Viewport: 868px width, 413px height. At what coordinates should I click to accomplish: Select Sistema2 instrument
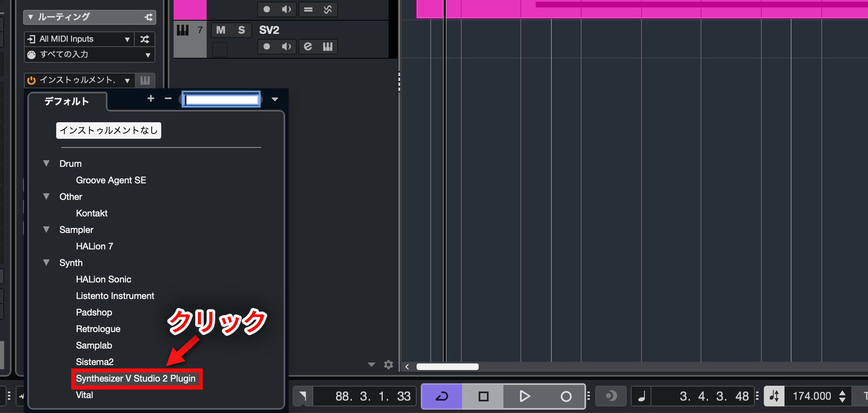[95, 362]
